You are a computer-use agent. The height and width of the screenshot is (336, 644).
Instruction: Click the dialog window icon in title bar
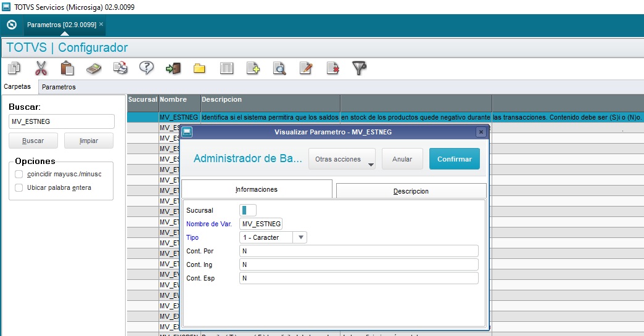tap(187, 132)
